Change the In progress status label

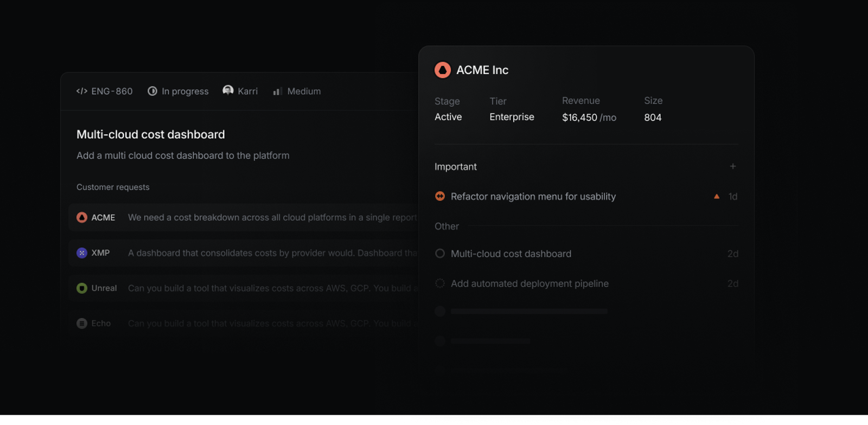185,91
